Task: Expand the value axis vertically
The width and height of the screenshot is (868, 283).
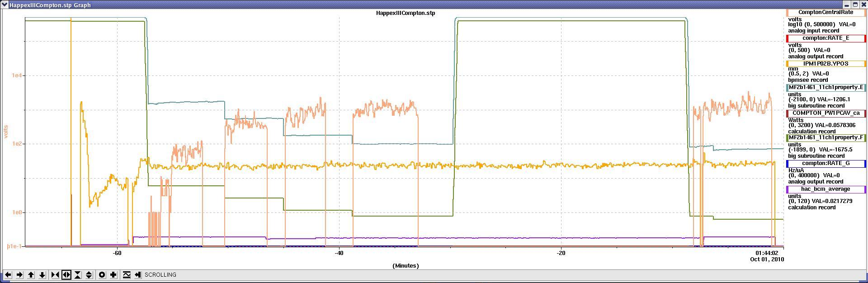Action: [89, 274]
